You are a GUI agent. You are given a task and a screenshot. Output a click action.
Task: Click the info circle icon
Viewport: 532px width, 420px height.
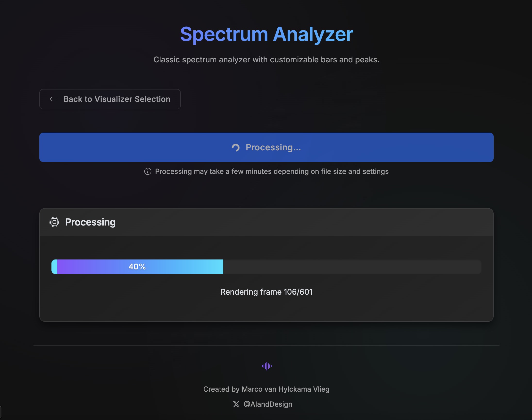tap(148, 171)
